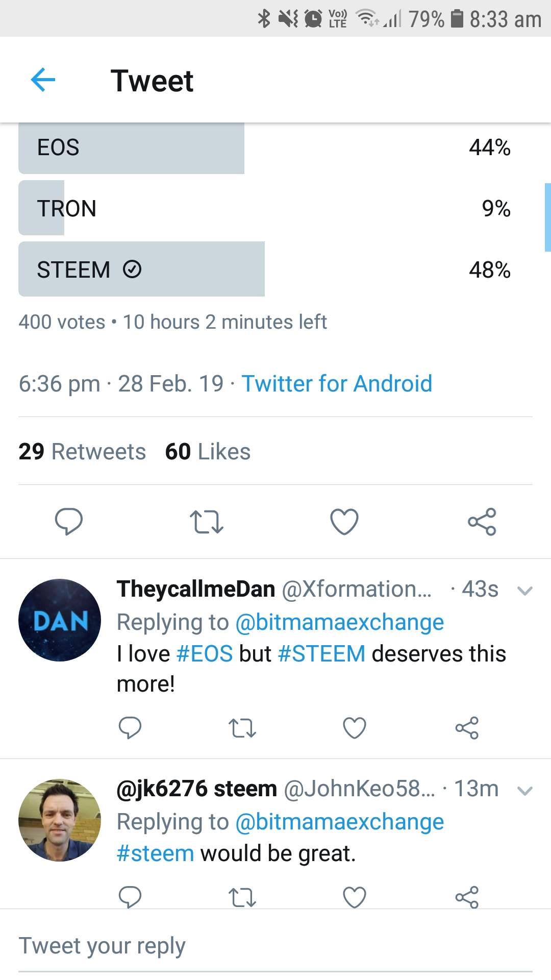Share the main poll tweet
The image size is (551, 980).
pos(482,522)
